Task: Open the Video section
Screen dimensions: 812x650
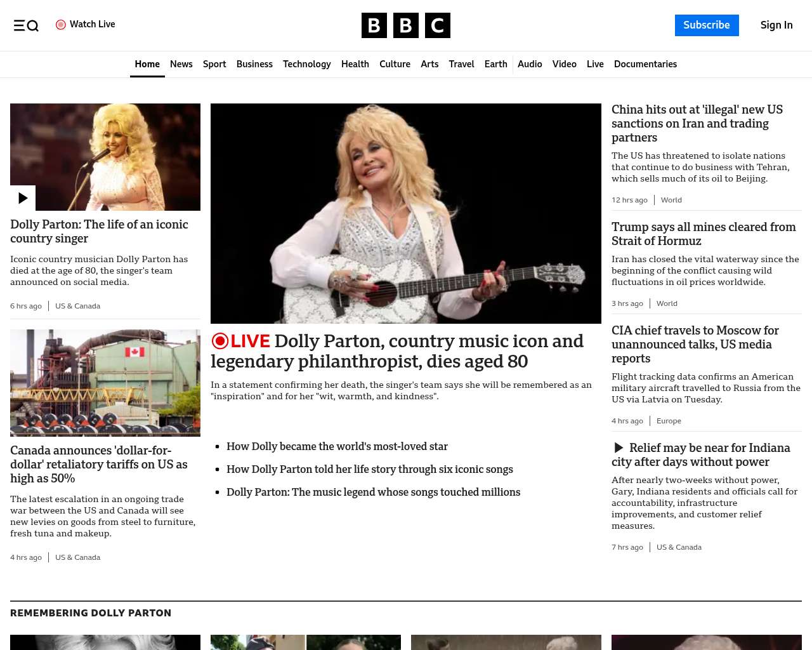Action: point(565,64)
